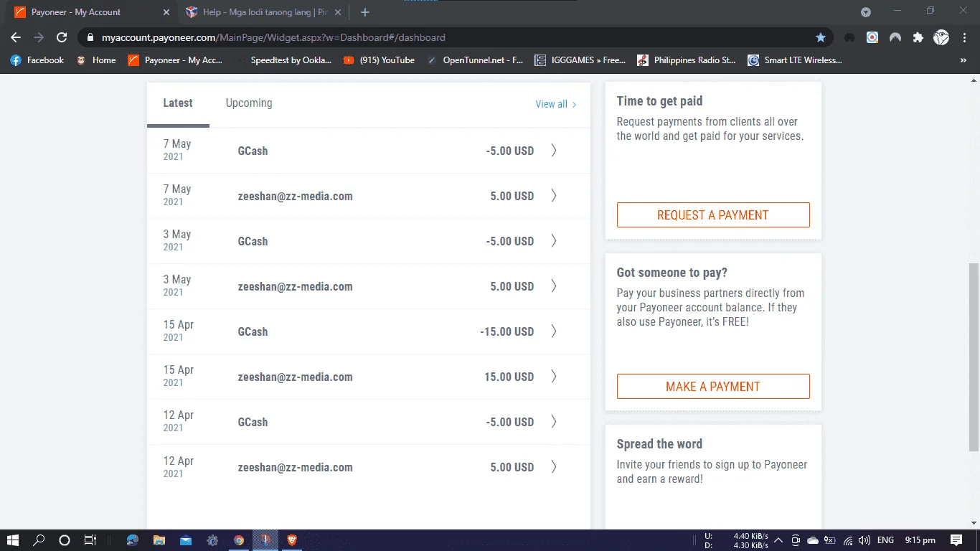Open Cortana from the taskbar
Screen dimensions: 980x551
click(x=65, y=540)
